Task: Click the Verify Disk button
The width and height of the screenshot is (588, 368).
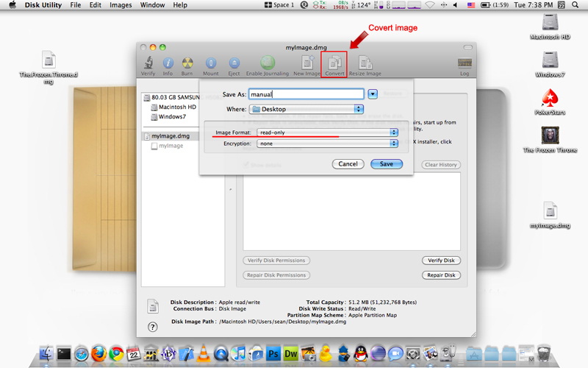Action: pyautogui.click(x=442, y=261)
